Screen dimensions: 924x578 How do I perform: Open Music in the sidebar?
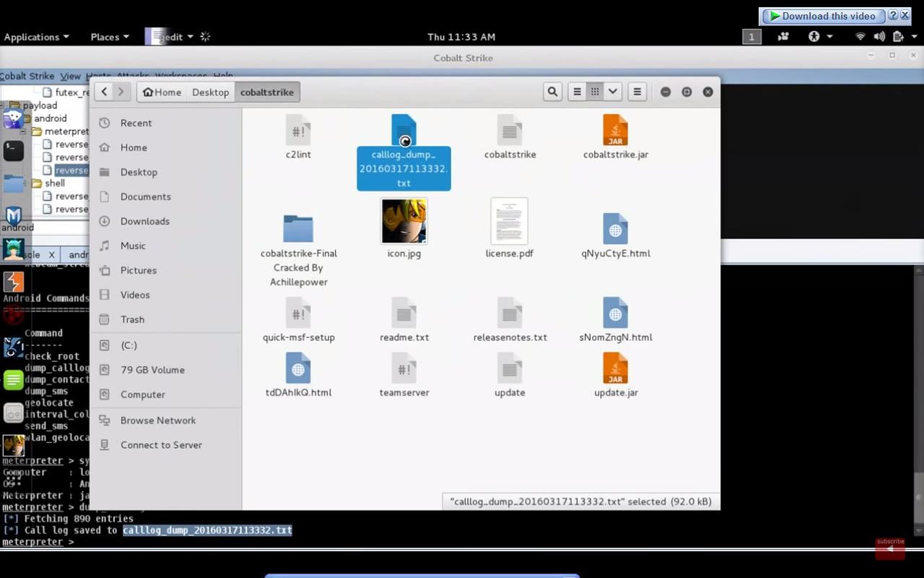[x=165, y=246]
